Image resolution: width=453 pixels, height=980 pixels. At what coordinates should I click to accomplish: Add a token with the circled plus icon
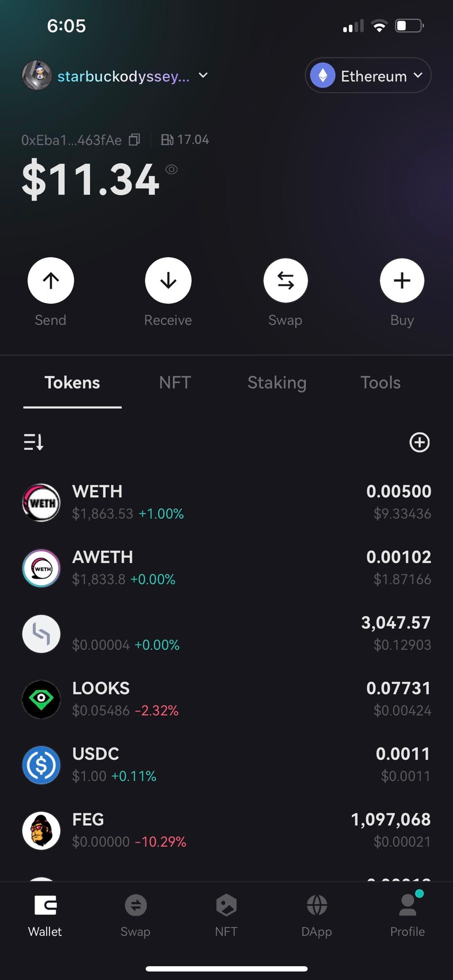[x=419, y=442]
